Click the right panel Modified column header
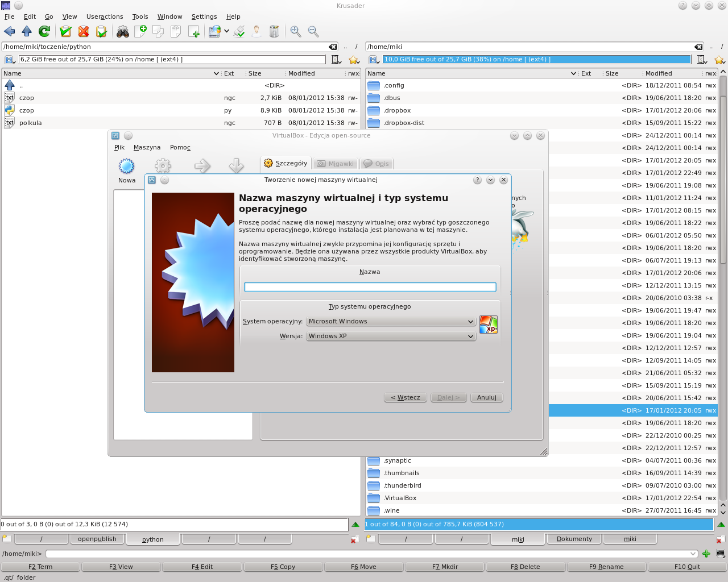 [673, 73]
